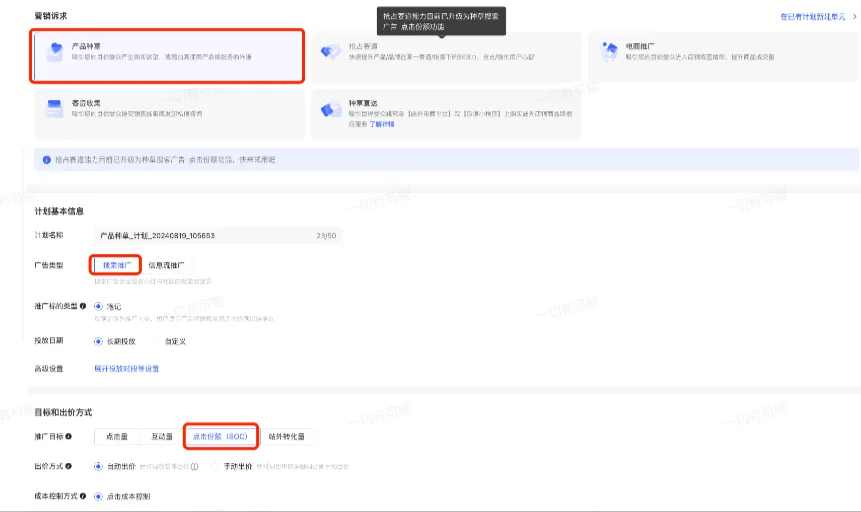The width and height of the screenshot is (861, 512).
Task: Switch ad type to 信息流推广
Action: tap(166, 265)
